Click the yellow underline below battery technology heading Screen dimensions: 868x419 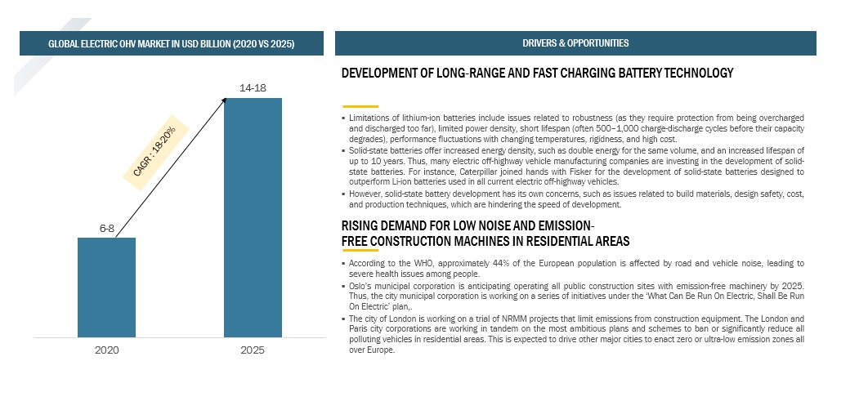coord(360,106)
